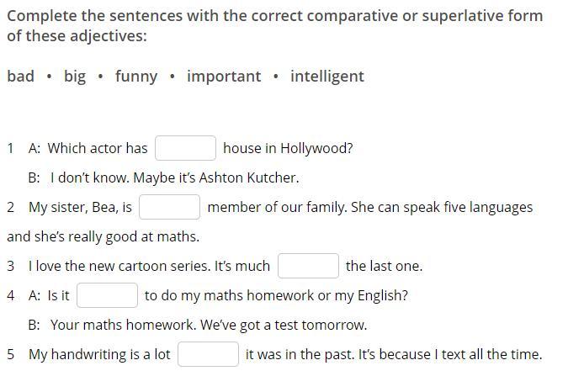Select the adjective "funny" in the word list
The width and height of the screenshot is (568, 392).
tap(136, 77)
